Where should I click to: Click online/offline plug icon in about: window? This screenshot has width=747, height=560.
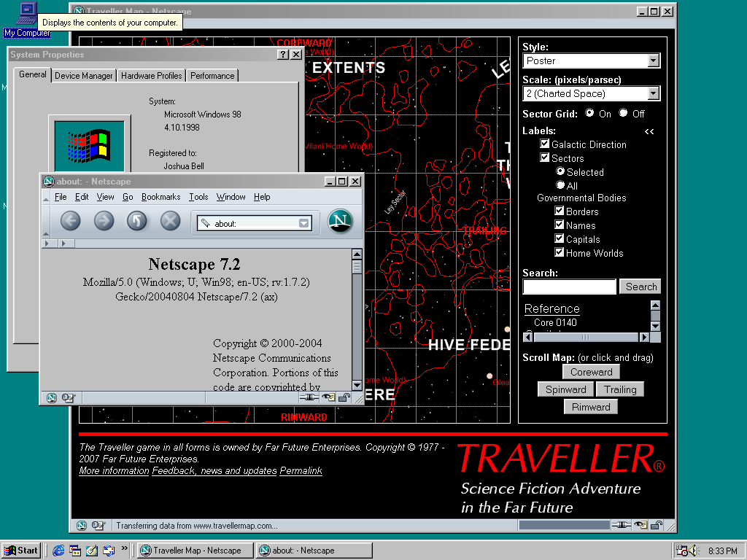(309, 397)
